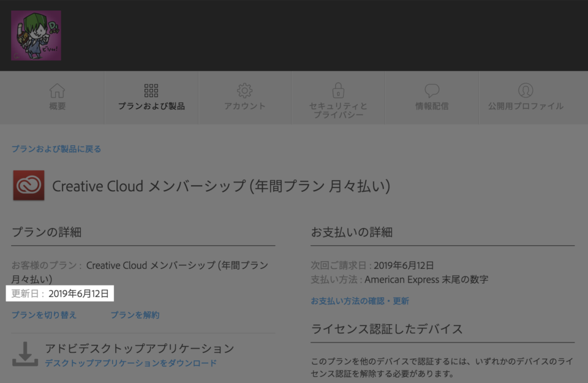Click the person icon above 公開用プロファイル
Screen dimensions: 588x383
point(526,91)
